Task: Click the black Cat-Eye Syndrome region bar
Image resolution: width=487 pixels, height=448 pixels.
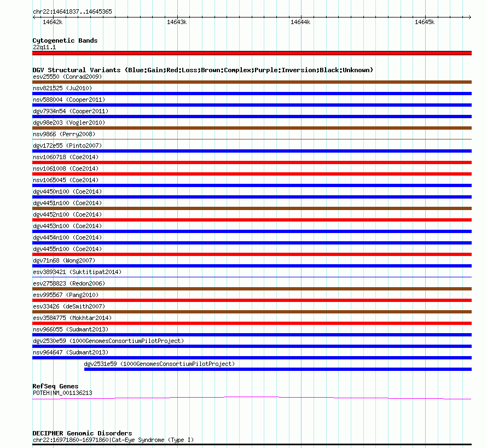Action: click(x=252, y=444)
